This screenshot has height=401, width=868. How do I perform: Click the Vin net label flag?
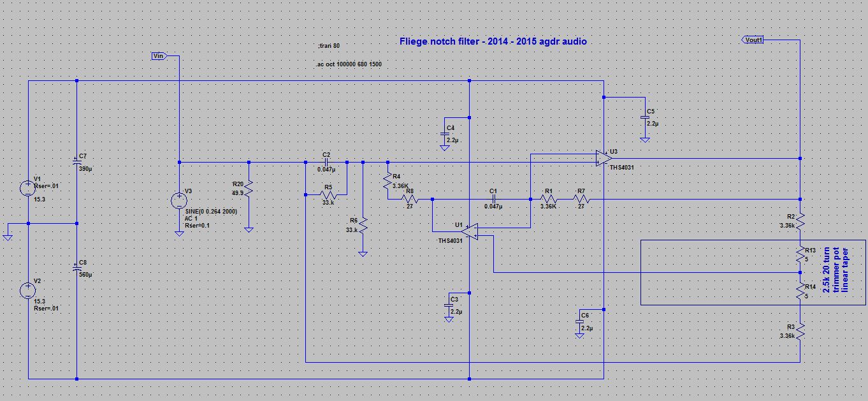pos(161,56)
